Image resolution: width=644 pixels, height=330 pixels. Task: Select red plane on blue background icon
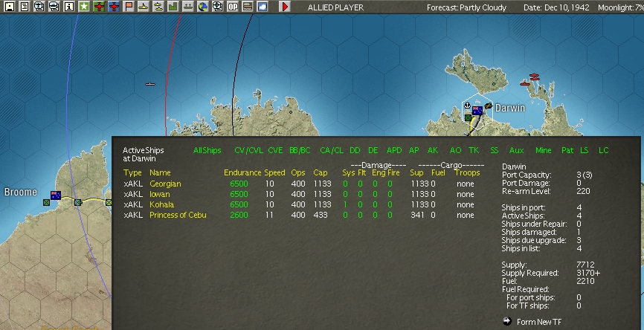114,6
